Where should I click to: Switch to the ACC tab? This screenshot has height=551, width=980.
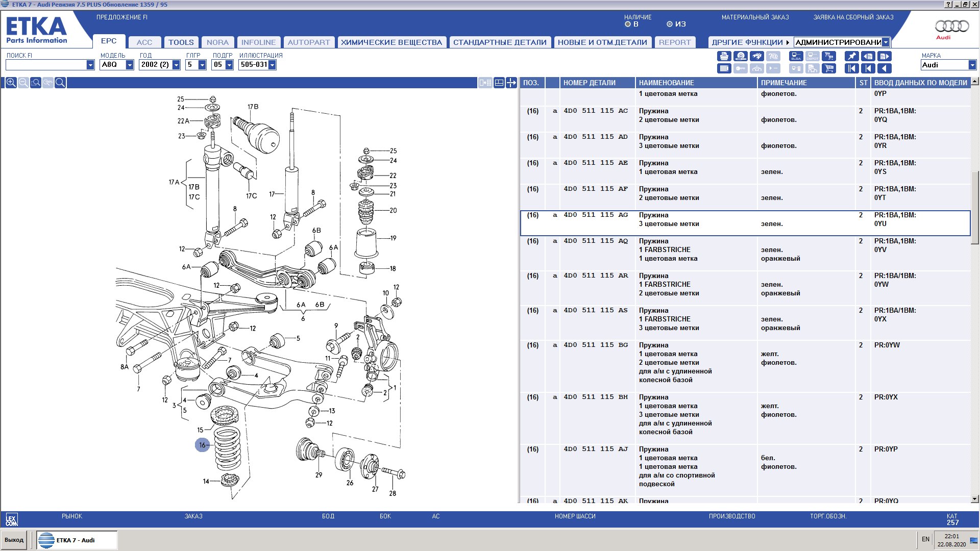pyautogui.click(x=144, y=42)
